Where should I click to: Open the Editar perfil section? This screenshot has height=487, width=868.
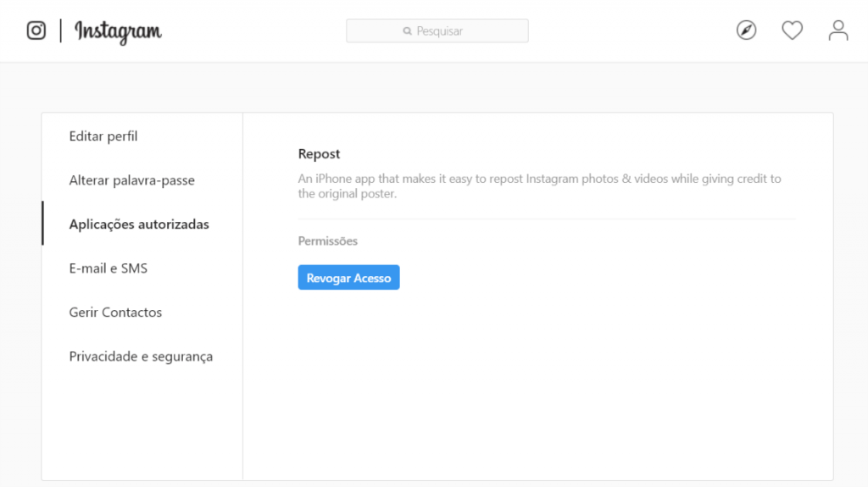[103, 136]
